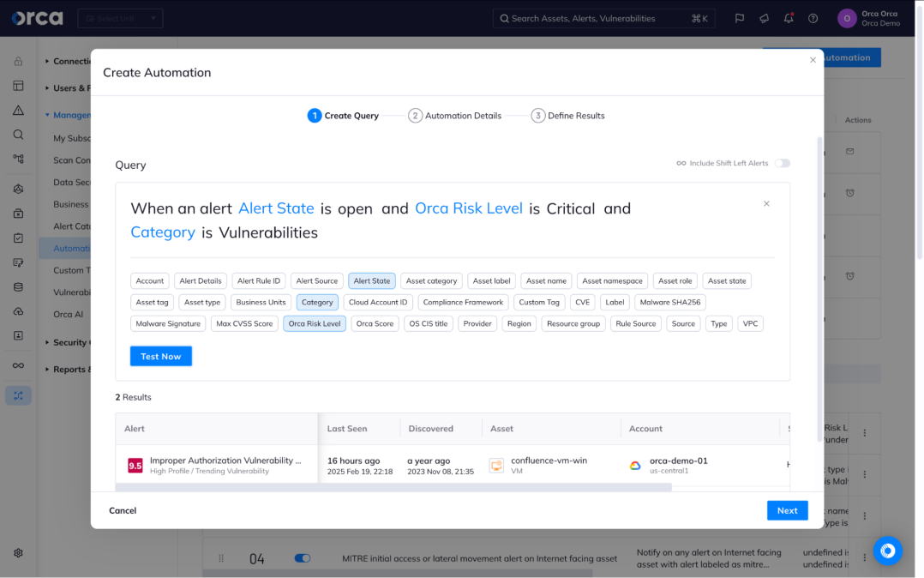Open Orca AI in sidebar menu

(69, 315)
